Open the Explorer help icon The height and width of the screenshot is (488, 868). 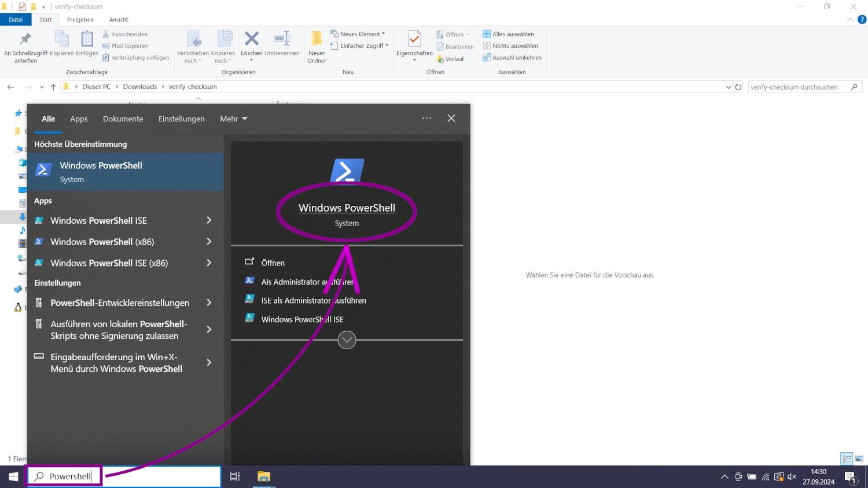[x=862, y=20]
